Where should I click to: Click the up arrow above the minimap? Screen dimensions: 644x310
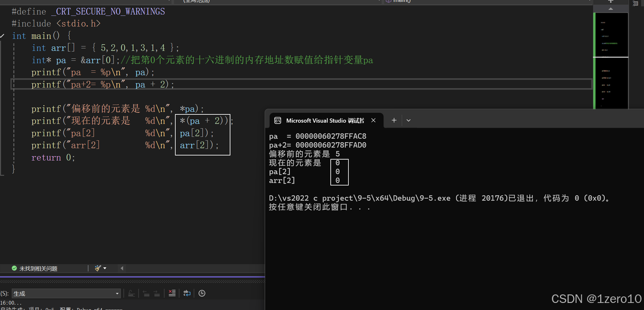tap(611, 9)
